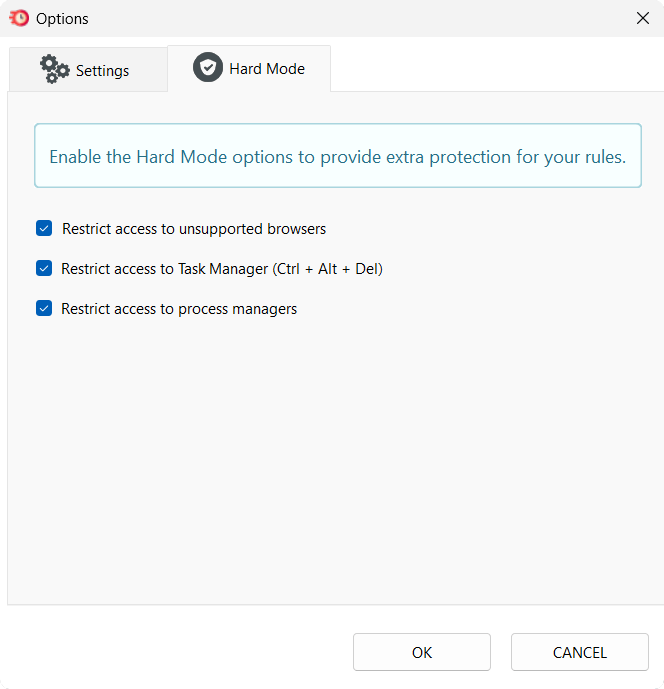Image resolution: width=664 pixels, height=689 pixels.
Task: Click the shield icon on Hard Mode tab
Action: coord(208,68)
